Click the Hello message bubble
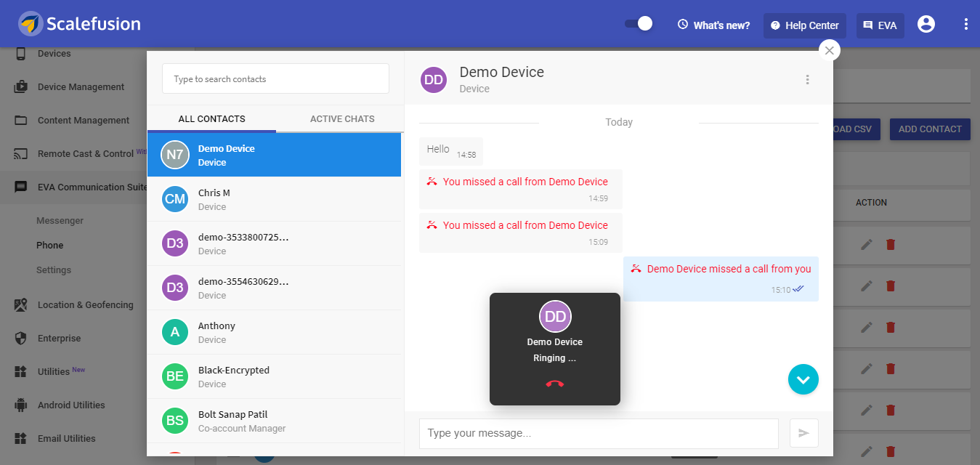The image size is (980, 465). click(451, 151)
